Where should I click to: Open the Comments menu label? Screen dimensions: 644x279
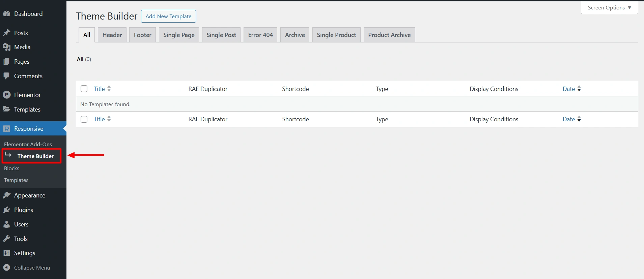click(28, 76)
